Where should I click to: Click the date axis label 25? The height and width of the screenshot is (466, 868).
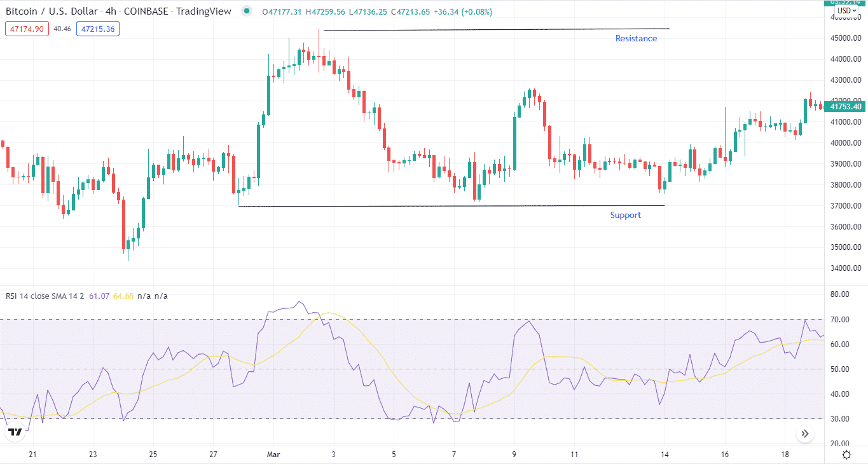coord(153,455)
